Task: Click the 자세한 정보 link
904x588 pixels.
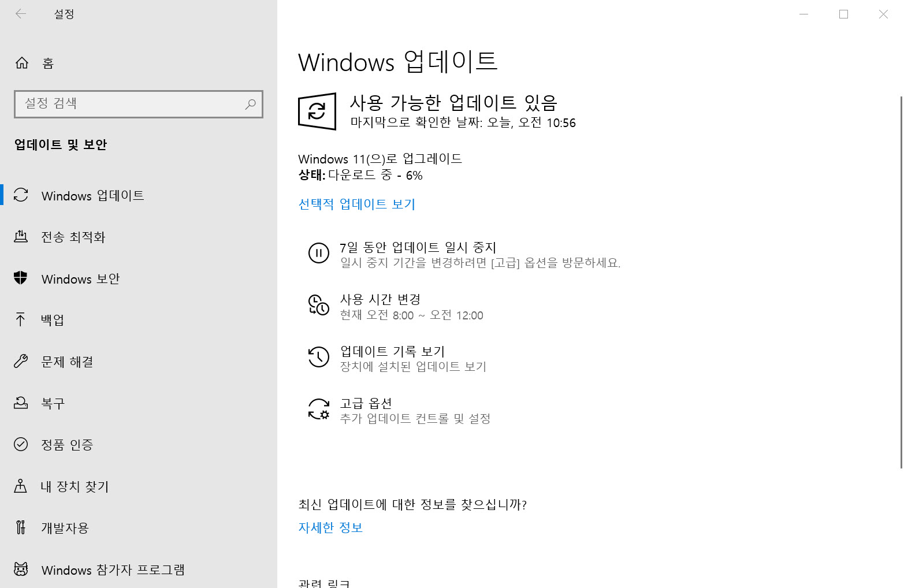Action: pos(330,527)
